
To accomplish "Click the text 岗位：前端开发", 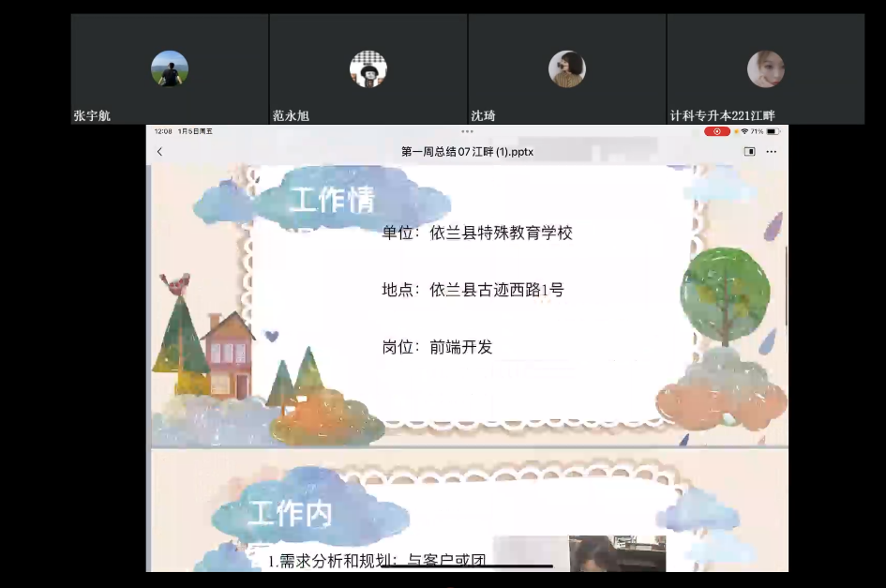I will click(x=437, y=347).
